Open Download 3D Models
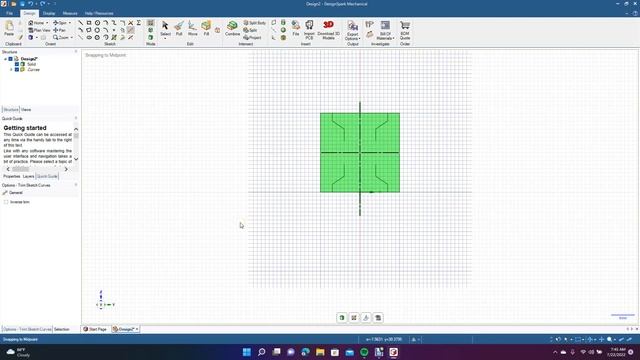The height and width of the screenshot is (360, 640). [x=328, y=29]
